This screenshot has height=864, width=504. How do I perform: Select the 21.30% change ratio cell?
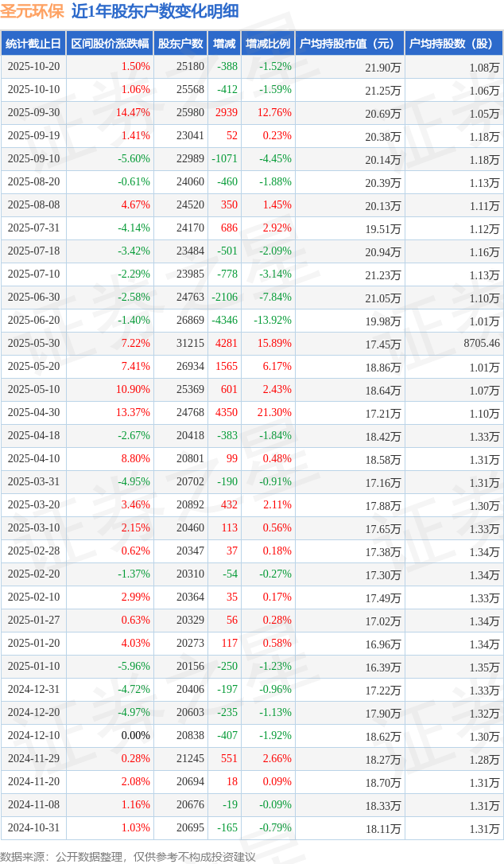[x=274, y=413]
